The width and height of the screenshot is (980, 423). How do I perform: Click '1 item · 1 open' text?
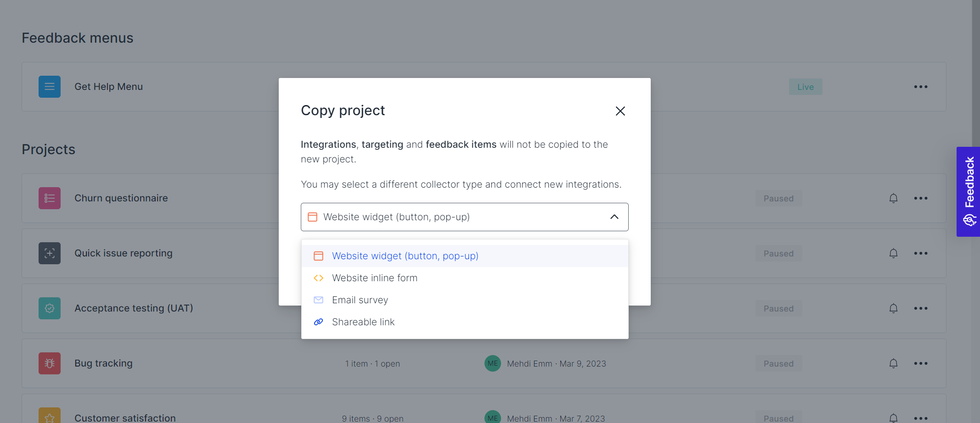pyautogui.click(x=372, y=364)
